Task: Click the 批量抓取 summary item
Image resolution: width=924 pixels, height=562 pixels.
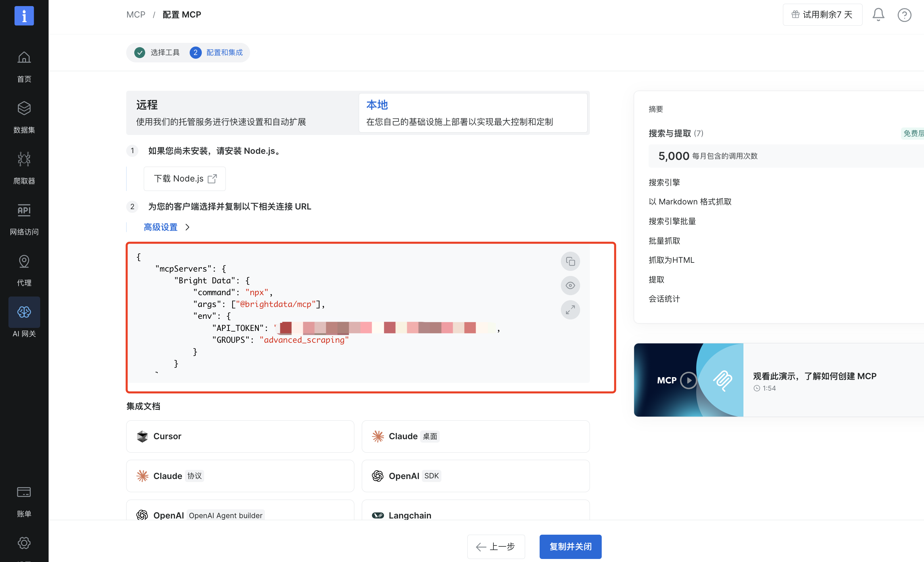Action: click(664, 241)
